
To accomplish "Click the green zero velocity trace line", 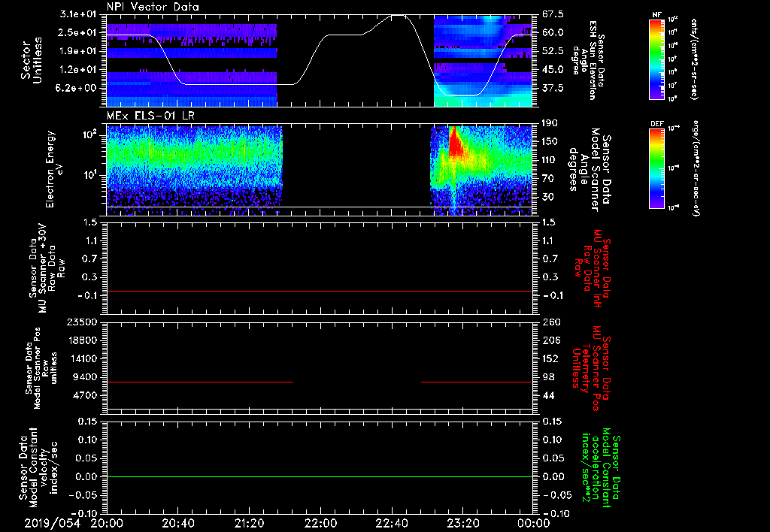I will 320,476.
